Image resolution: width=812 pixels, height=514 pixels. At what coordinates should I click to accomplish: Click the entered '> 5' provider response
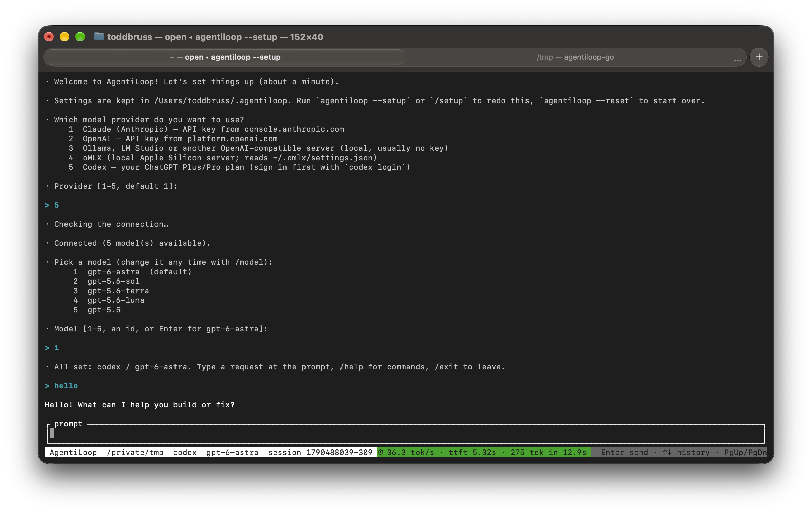(x=52, y=205)
